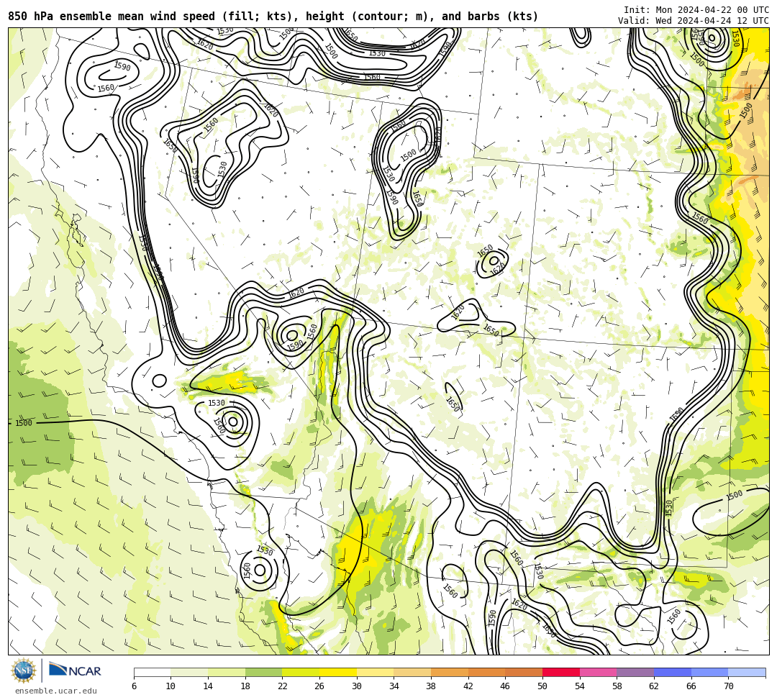Click the colorbar tick label 26
The width and height of the screenshot is (777, 700).
click(319, 686)
